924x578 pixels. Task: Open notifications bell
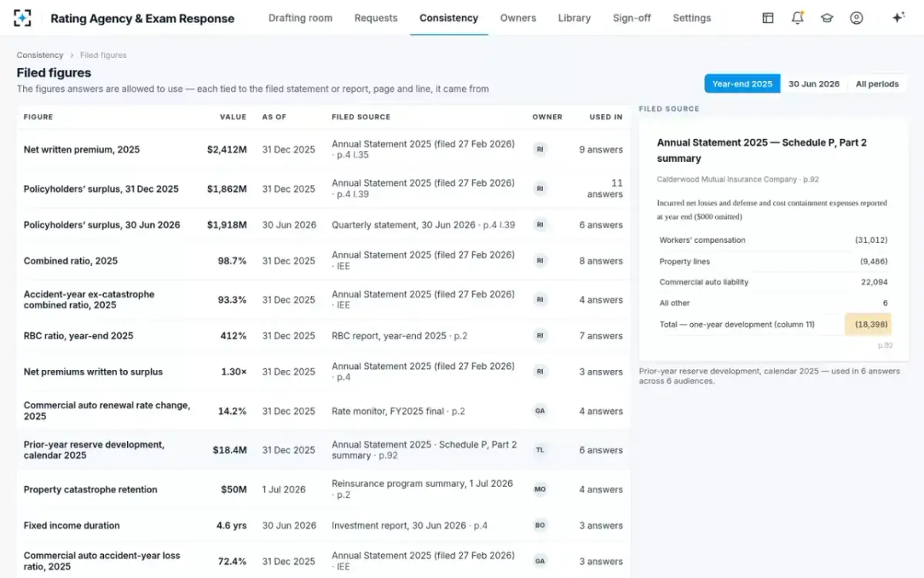tap(798, 18)
